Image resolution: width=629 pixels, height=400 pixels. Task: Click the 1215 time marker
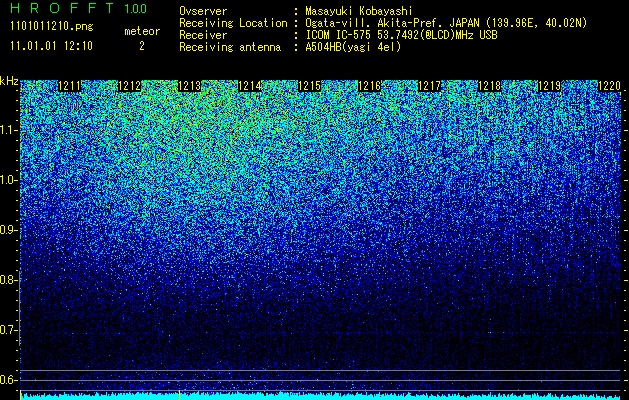click(x=310, y=86)
